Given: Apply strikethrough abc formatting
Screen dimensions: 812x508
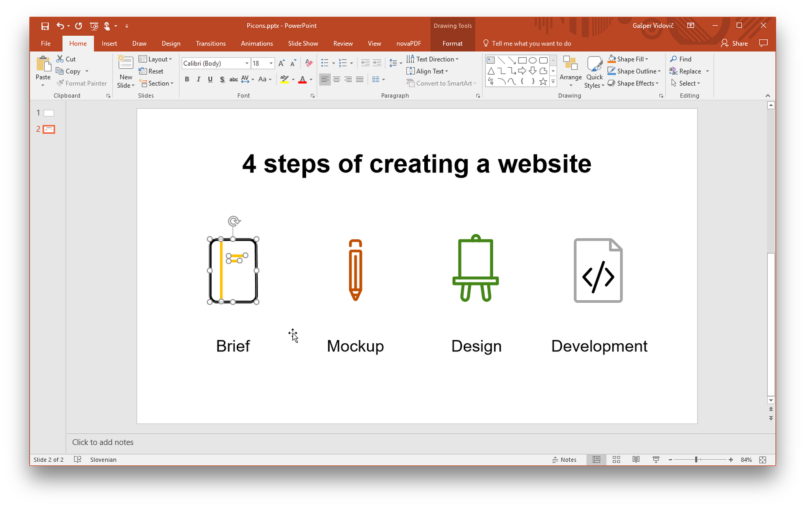Looking at the screenshot, I should tap(233, 79).
